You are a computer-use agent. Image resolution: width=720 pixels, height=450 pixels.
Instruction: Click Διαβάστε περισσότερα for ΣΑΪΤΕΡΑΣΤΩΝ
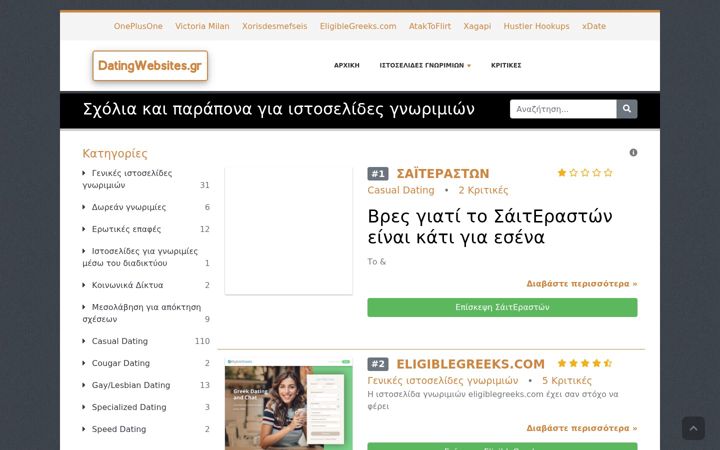[x=582, y=284]
